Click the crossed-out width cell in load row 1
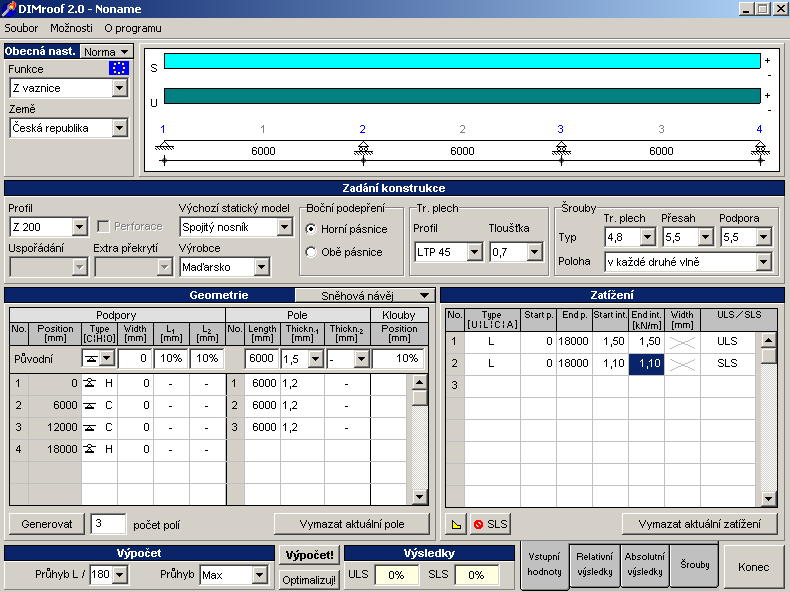Screen dimensions: 790x592 [x=682, y=342]
